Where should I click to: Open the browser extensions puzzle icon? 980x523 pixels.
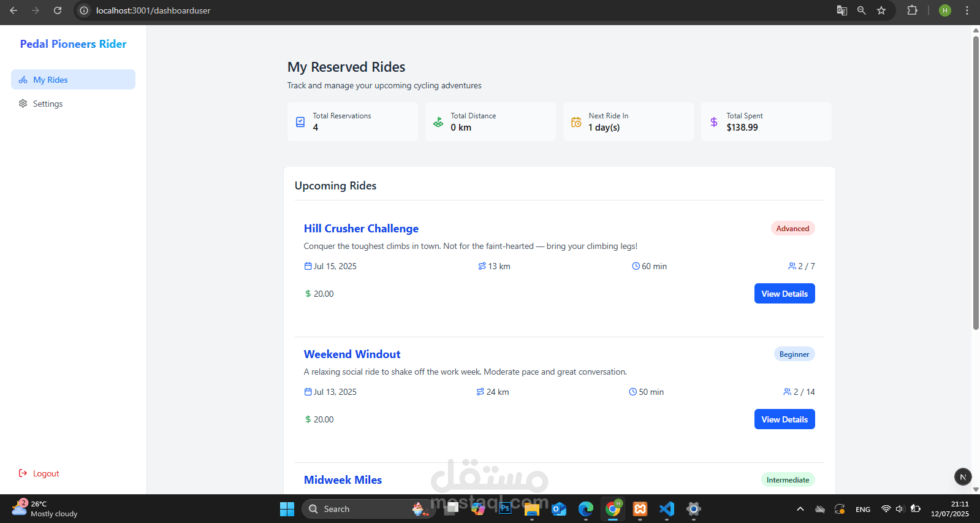click(912, 10)
